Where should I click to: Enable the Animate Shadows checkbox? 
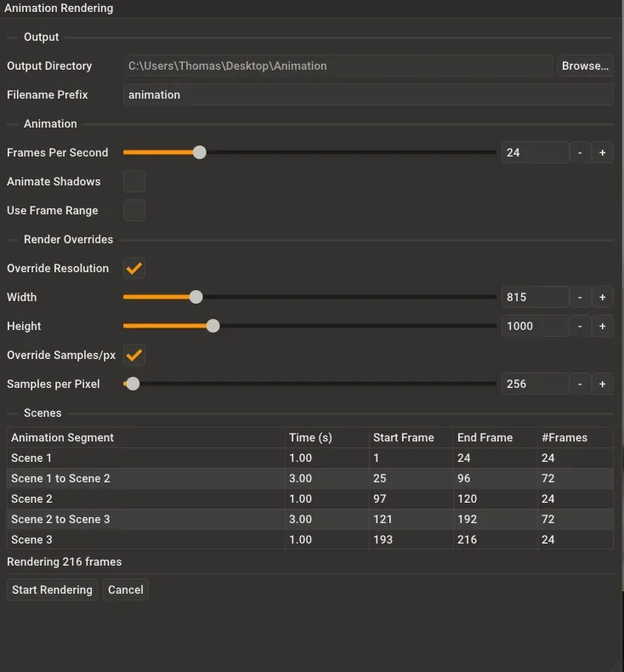point(134,181)
